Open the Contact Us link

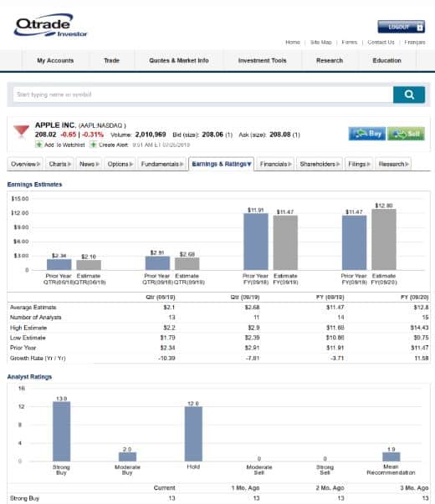point(381,42)
